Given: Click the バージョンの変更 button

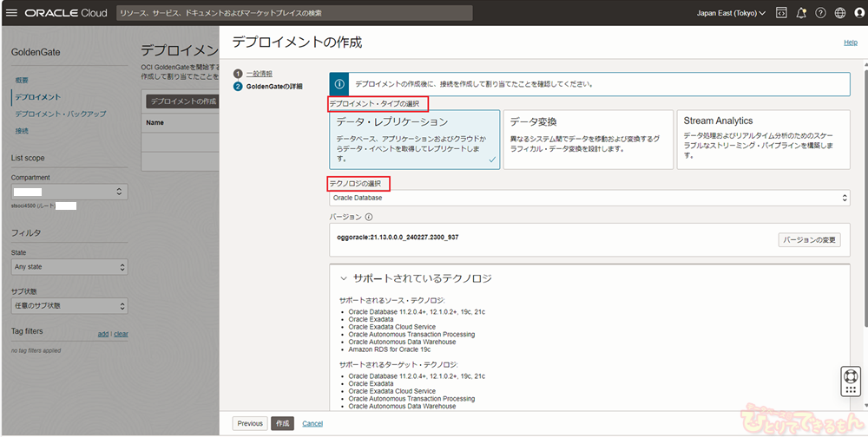Looking at the screenshot, I should [x=809, y=240].
